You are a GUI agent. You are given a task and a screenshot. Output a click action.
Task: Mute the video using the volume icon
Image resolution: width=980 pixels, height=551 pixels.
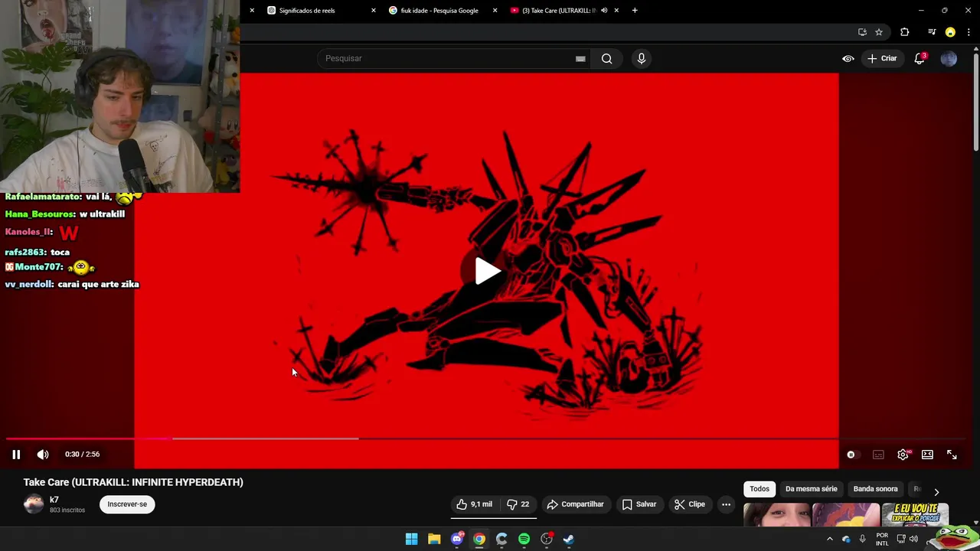coord(43,455)
